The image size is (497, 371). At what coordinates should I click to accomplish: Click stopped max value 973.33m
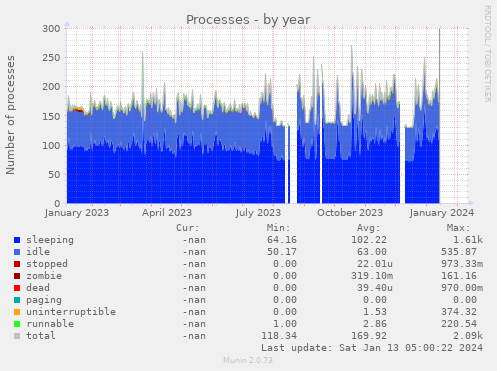pyautogui.click(x=462, y=264)
